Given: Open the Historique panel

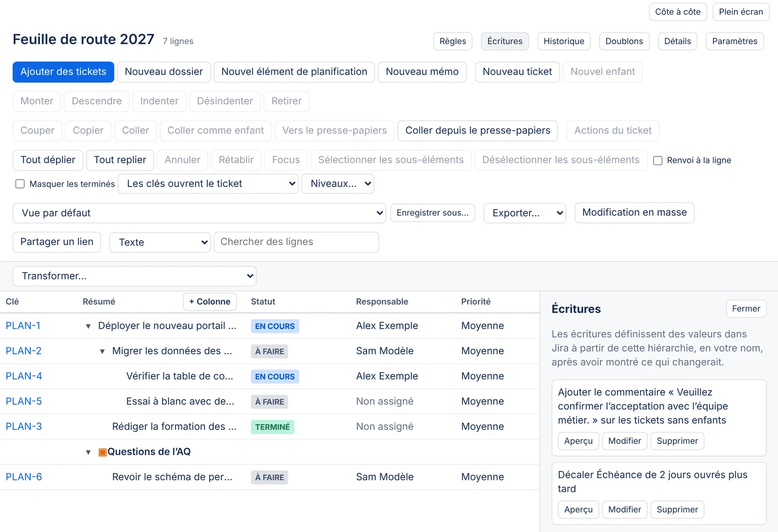Looking at the screenshot, I should coord(564,41).
